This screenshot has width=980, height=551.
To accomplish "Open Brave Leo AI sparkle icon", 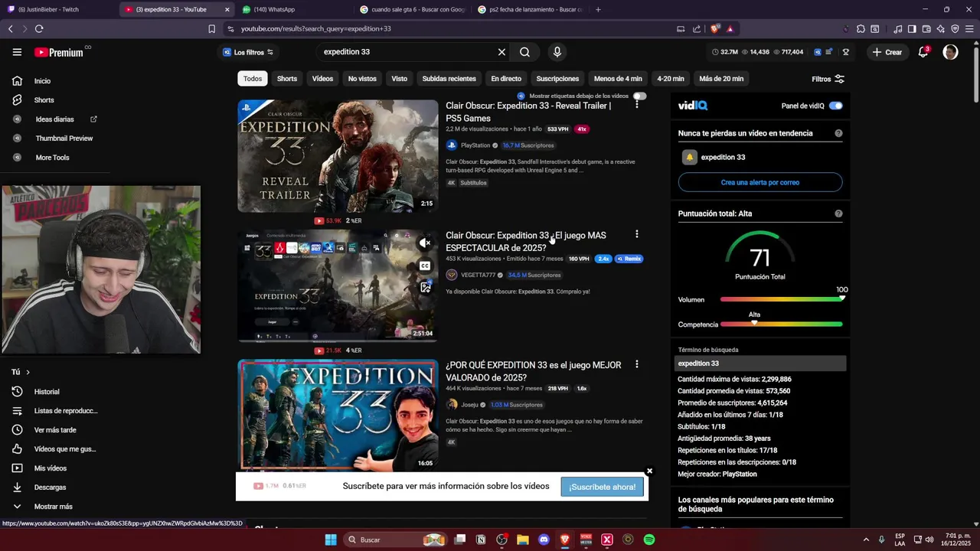I will tap(940, 29).
